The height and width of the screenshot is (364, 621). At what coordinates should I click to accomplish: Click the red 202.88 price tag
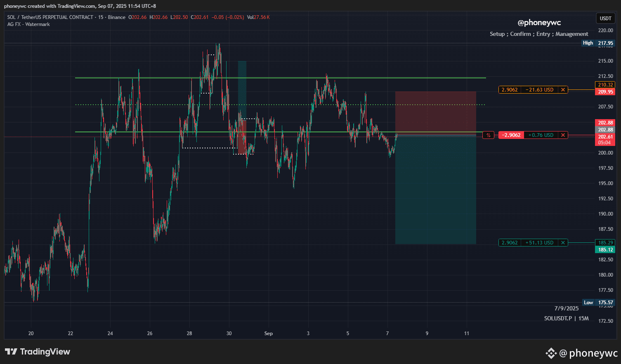click(x=605, y=123)
